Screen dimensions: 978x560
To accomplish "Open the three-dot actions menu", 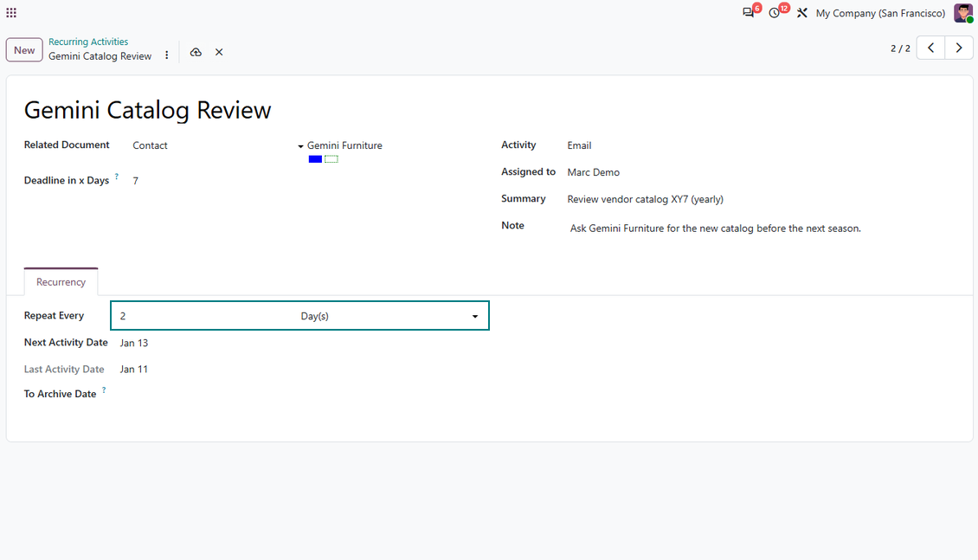I will tap(166, 55).
